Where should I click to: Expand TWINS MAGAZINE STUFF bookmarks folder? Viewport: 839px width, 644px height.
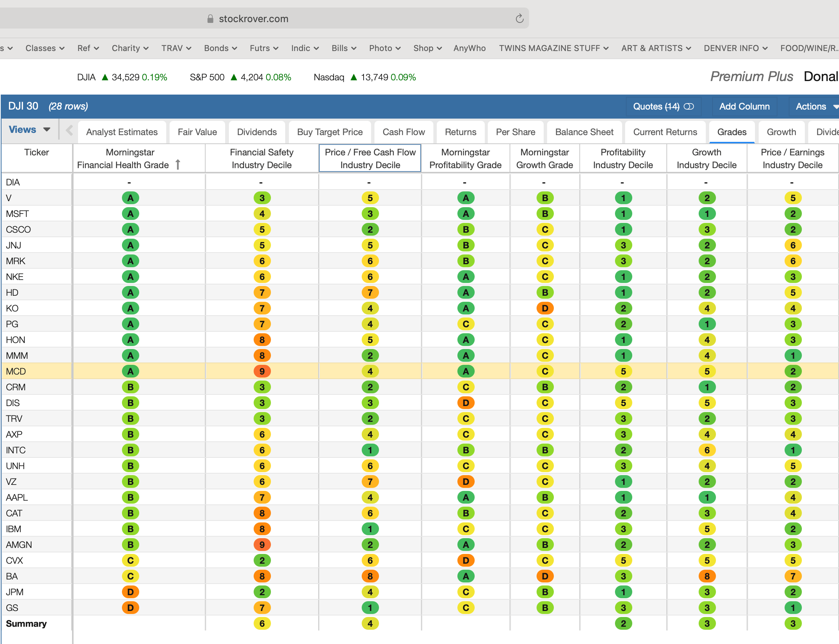(553, 48)
